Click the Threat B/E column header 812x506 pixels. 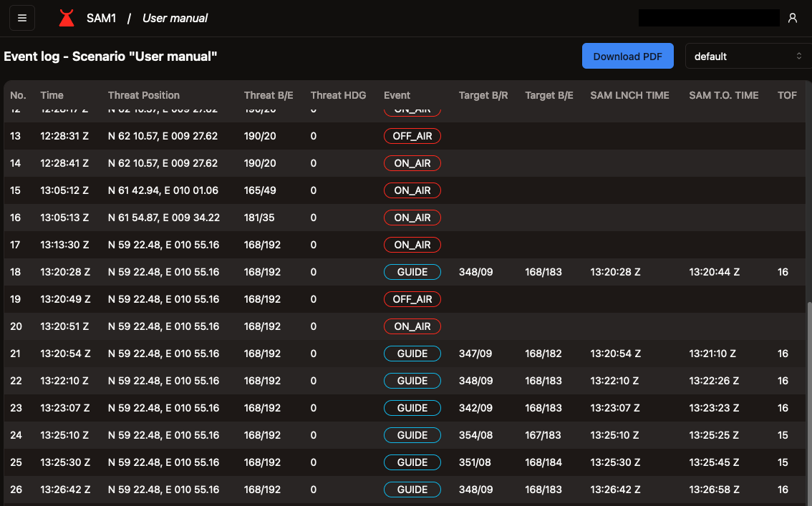point(269,95)
